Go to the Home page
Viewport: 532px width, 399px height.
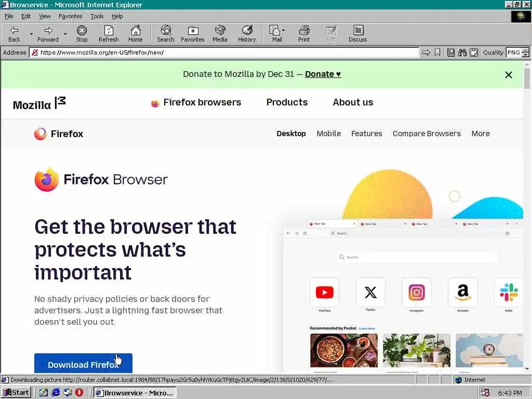coord(136,34)
